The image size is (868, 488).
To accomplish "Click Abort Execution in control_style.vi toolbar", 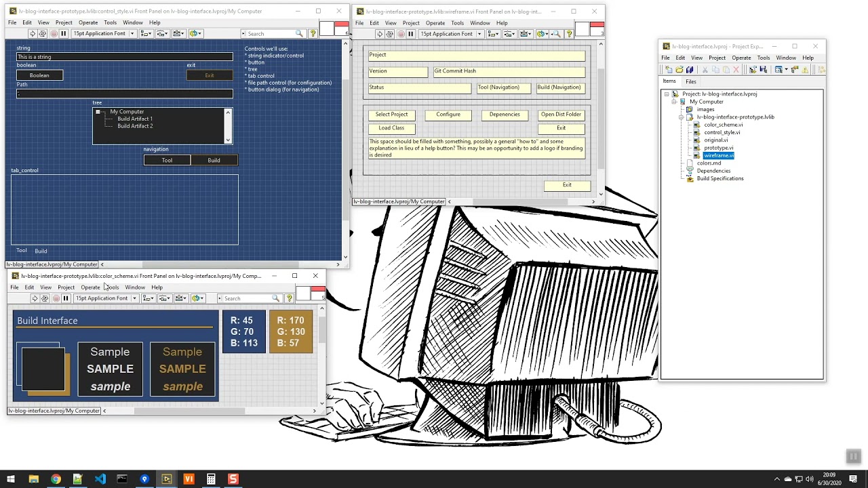I will tap(54, 33).
